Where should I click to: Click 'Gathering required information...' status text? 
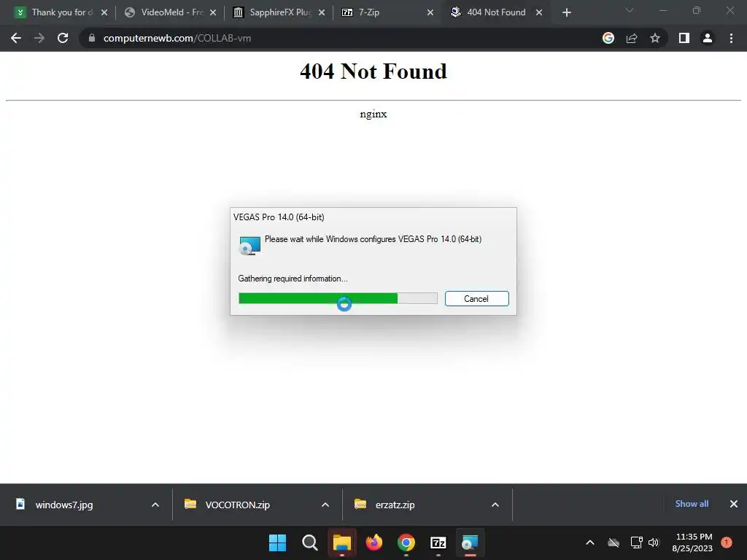[x=293, y=279]
